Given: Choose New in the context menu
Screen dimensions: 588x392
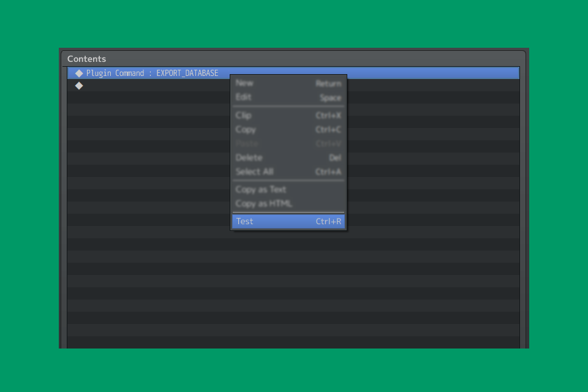Looking at the screenshot, I should tap(288, 83).
